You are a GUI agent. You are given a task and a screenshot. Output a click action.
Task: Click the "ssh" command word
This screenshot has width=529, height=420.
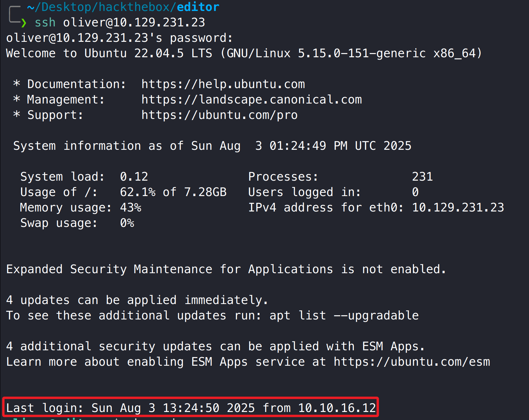(45, 23)
